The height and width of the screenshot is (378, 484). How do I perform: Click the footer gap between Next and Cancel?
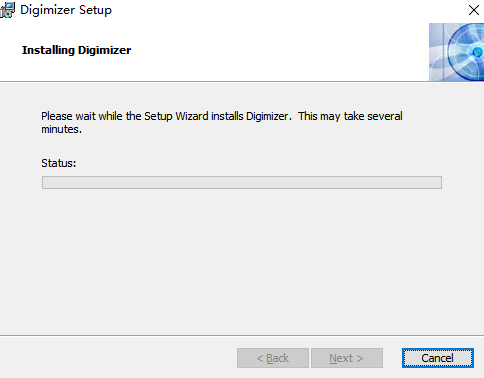392,358
